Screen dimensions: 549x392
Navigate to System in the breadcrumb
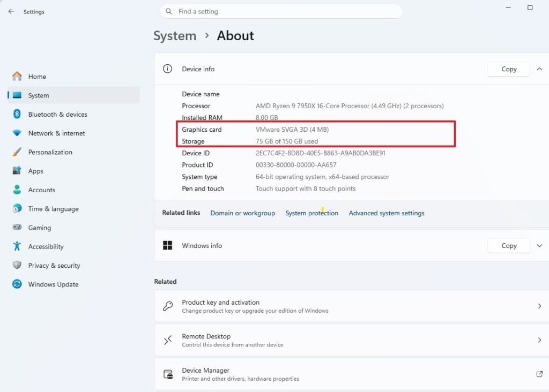175,36
